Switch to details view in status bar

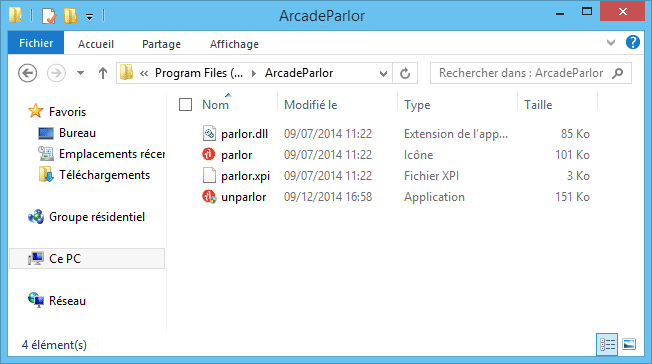coord(607,344)
